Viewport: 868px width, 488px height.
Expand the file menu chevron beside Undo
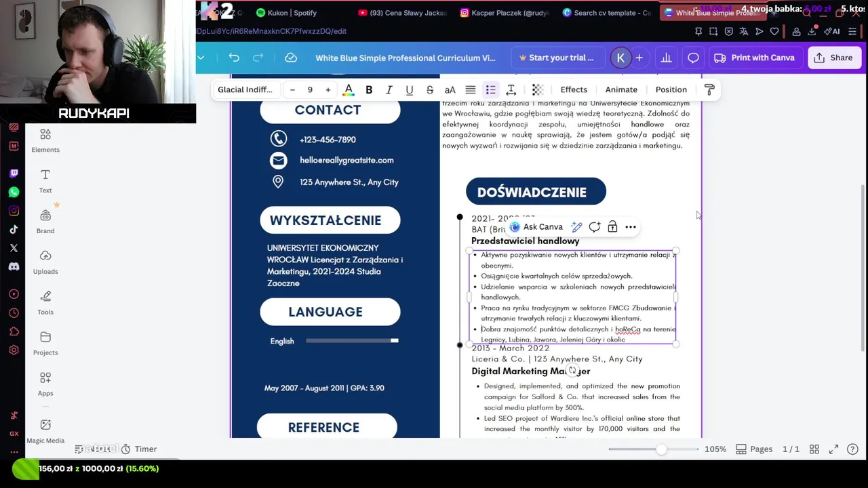pos(201,58)
